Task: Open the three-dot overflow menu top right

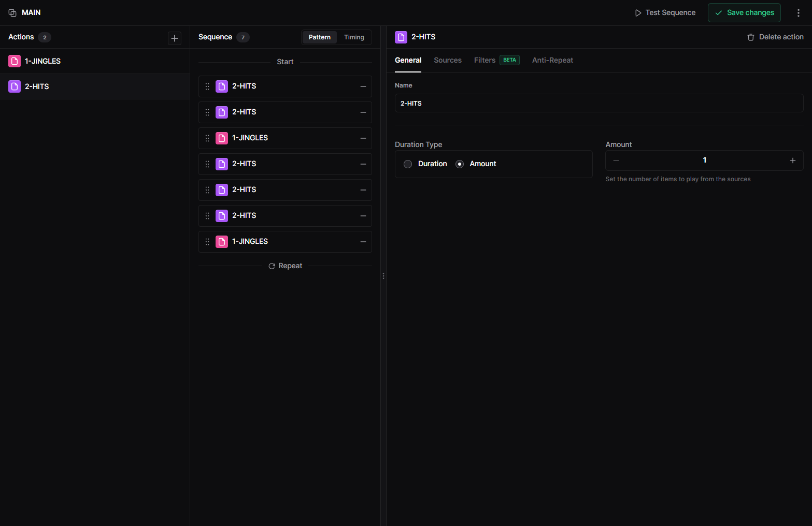Action: 799,12
